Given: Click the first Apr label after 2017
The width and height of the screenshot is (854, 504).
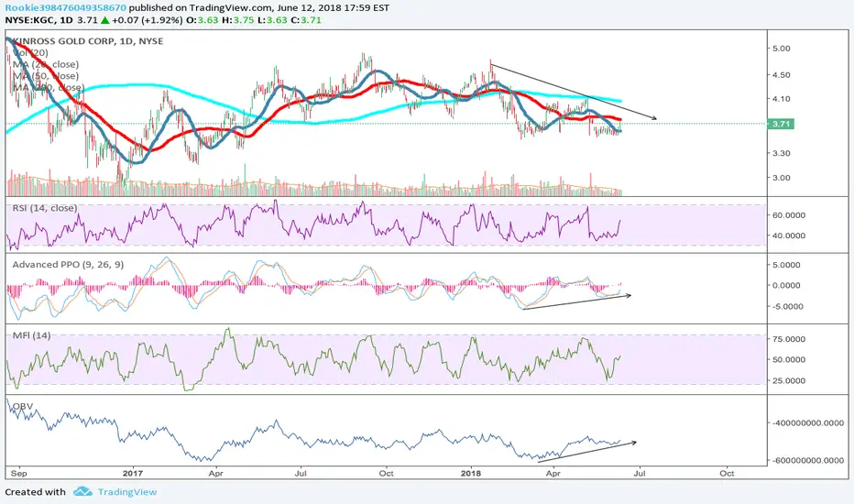Looking at the screenshot, I should (x=216, y=474).
